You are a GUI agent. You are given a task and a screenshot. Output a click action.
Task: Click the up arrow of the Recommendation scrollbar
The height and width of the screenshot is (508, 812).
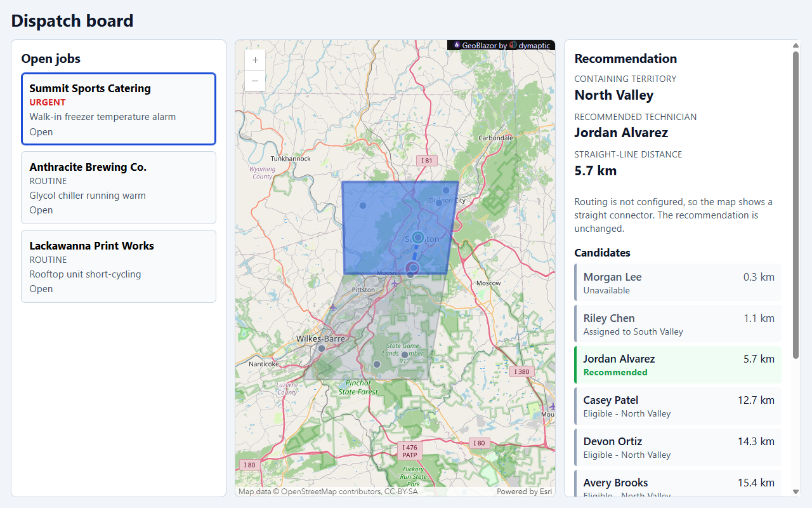pos(796,45)
